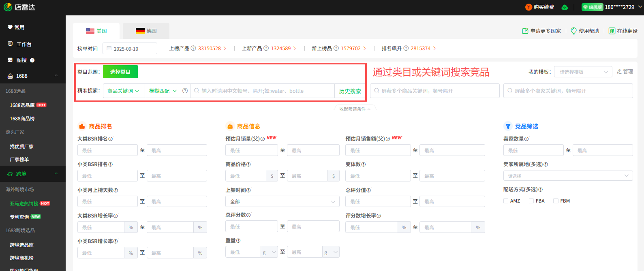Click the help icon next to 排名飙升
This screenshot has height=271, width=644.
(x=406, y=48)
